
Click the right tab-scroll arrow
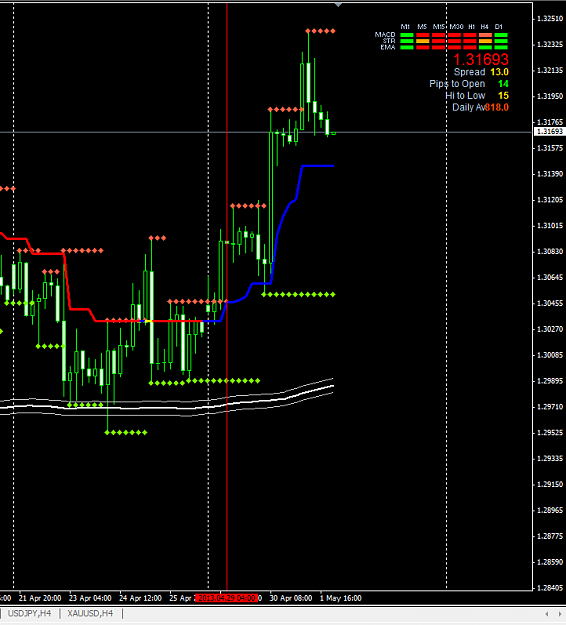(560, 614)
